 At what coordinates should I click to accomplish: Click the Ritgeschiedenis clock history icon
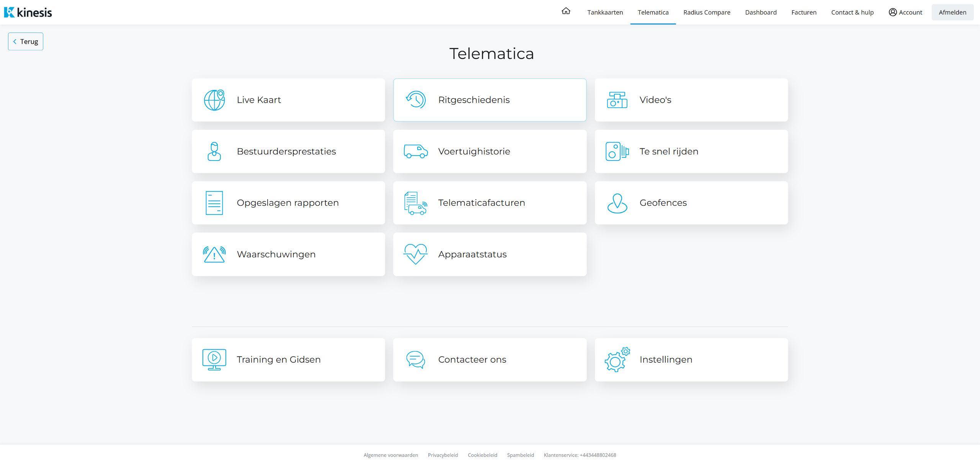[x=416, y=100]
